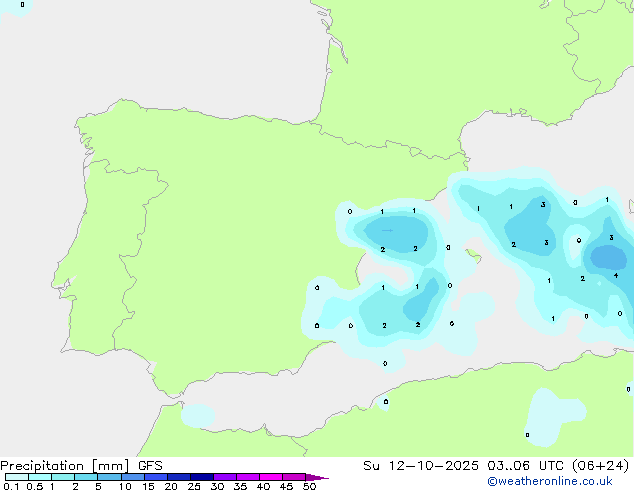634x490 pixels.
Task: Click the legend label '20'
Action: point(171,486)
